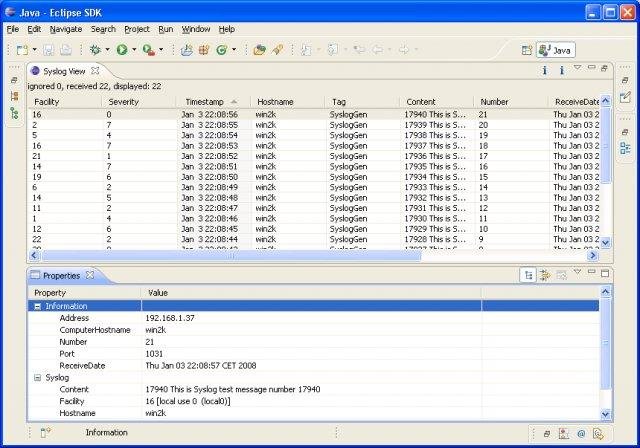Viewport: 640px width, 448px height.
Task: Click the New Java Class toolbar icon
Action: pyautogui.click(x=222, y=50)
